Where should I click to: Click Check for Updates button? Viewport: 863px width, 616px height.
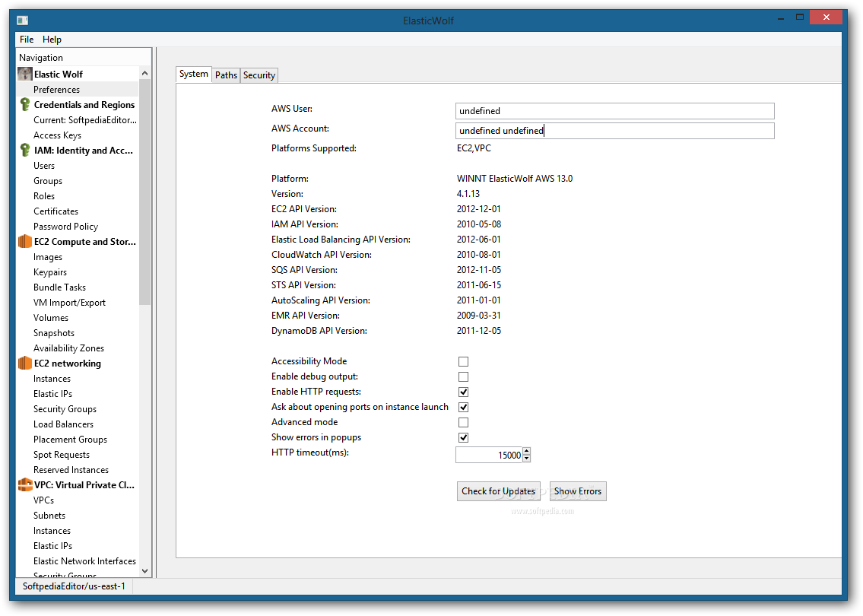click(x=499, y=491)
